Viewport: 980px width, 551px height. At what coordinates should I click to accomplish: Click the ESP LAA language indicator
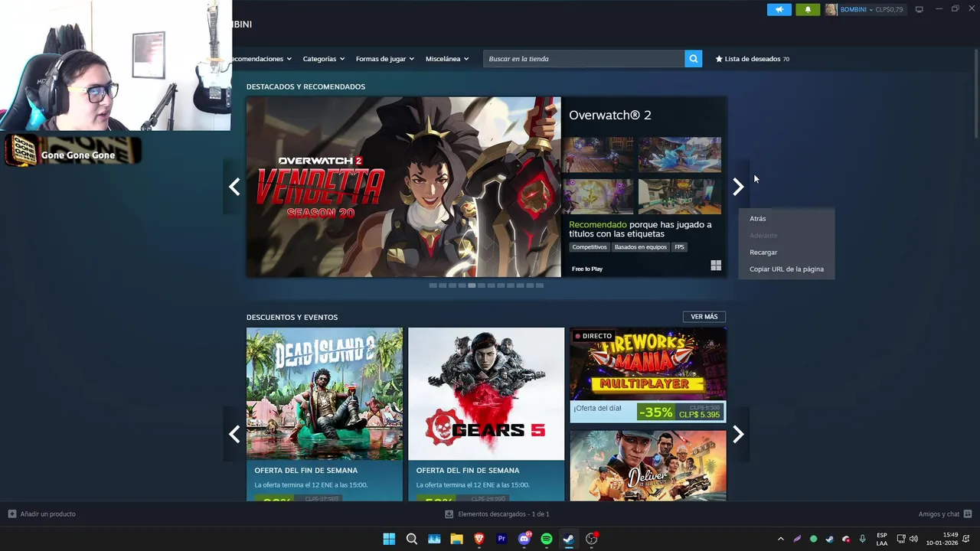coord(882,539)
